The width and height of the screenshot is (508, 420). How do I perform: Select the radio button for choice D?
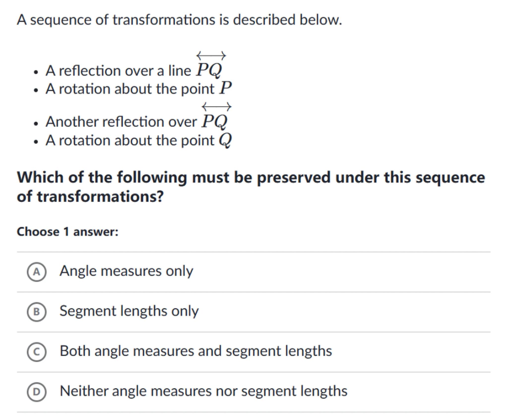point(36,392)
